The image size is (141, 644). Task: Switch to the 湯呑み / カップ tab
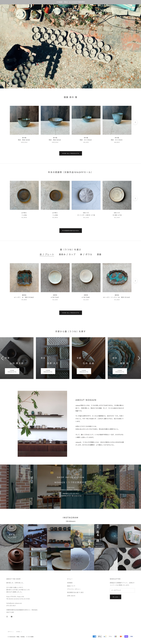(x=67, y=254)
